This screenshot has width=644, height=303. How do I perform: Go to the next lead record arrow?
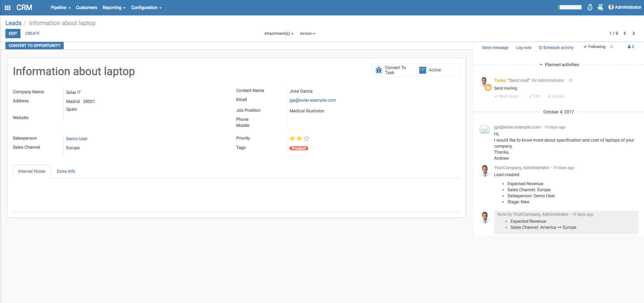(x=634, y=33)
